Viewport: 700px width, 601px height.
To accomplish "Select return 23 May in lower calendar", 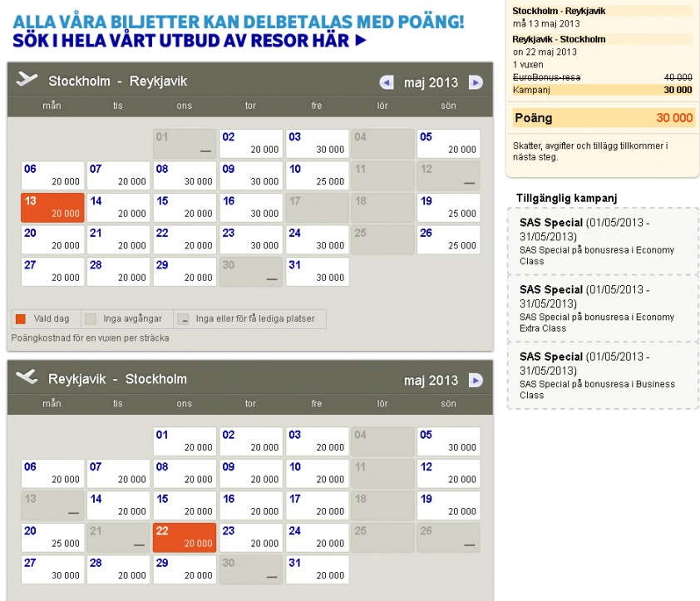I will (x=251, y=538).
